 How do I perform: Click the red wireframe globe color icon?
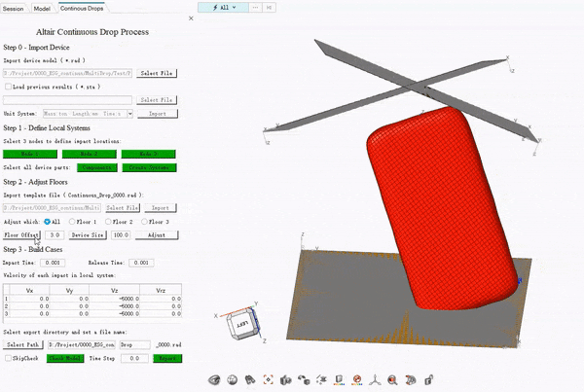click(357, 380)
